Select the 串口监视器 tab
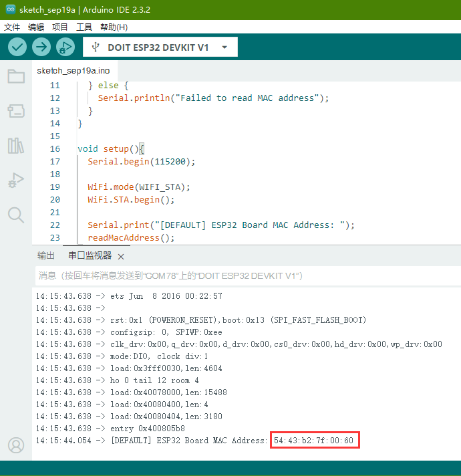461x476 pixels. pos(90,255)
